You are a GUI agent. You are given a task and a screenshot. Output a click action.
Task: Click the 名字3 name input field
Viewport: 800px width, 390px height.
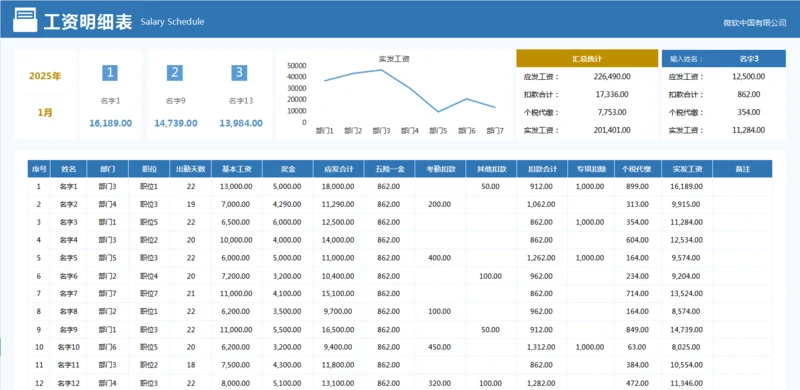point(749,59)
